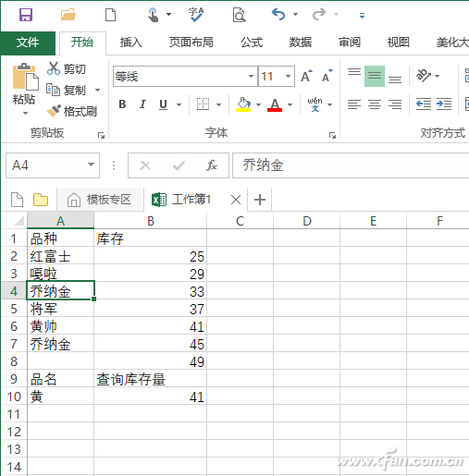Click the Open folder icon in quick access toolbar
Image resolution: width=469 pixels, height=476 pixels.
click(68, 15)
